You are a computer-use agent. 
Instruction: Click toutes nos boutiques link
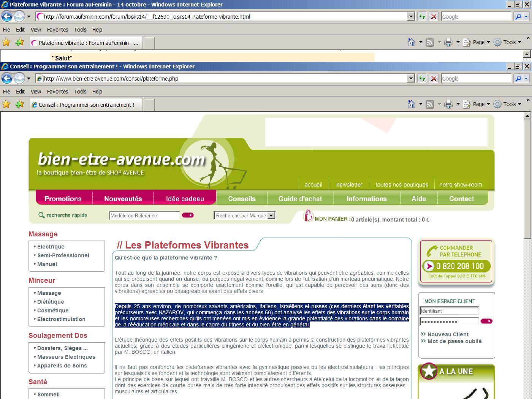[402, 185]
